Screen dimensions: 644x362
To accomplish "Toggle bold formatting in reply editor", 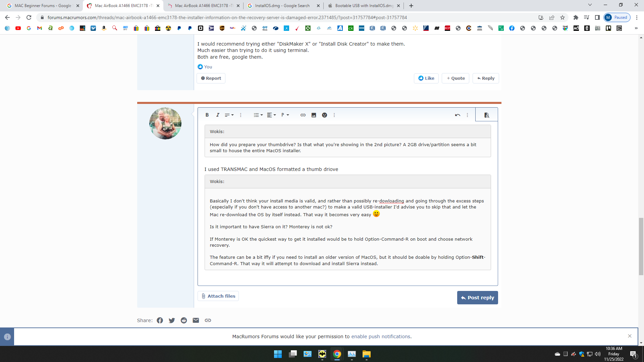I will click(x=207, y=115).
